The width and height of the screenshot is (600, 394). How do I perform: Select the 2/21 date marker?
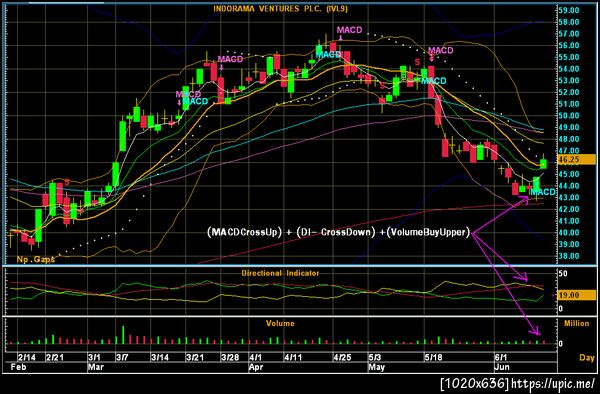point(55,358)
